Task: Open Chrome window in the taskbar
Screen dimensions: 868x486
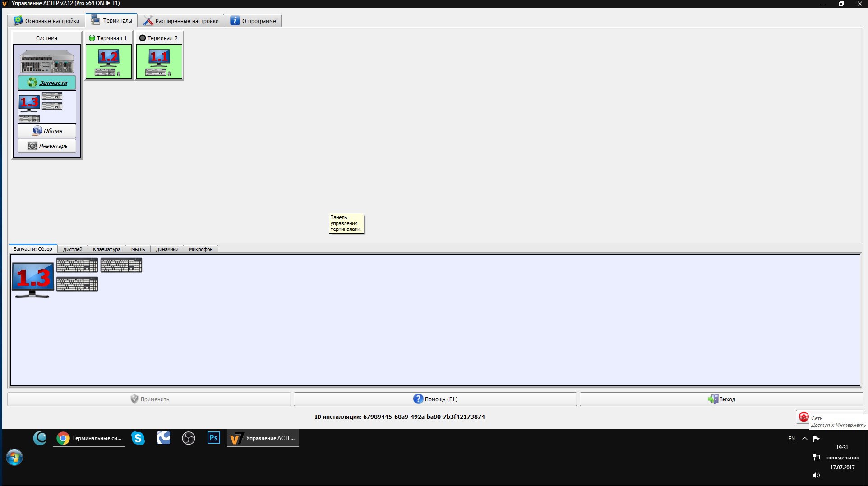Action: click(x=89, y=438)
